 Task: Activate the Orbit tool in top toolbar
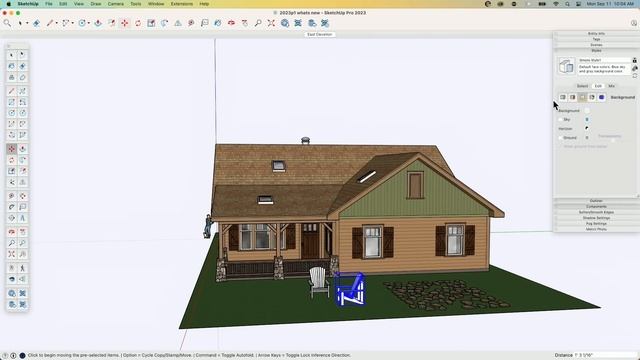pyautogui.click(x=231, y=23)
